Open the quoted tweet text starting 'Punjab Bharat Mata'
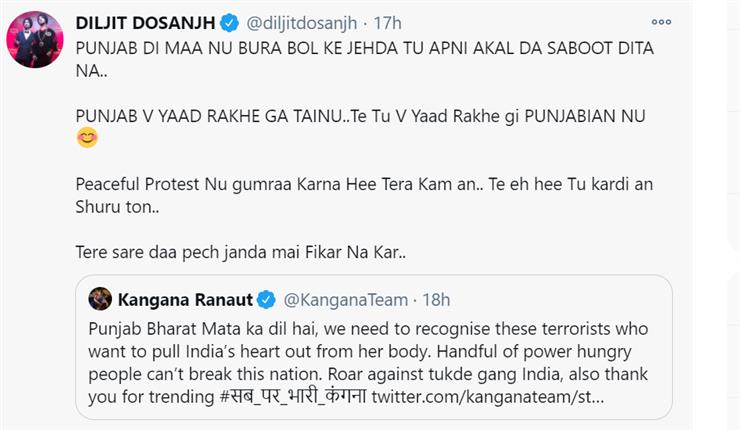Image resolution: width=740 pixels, height=430 pixels. [x=369, y=363]
